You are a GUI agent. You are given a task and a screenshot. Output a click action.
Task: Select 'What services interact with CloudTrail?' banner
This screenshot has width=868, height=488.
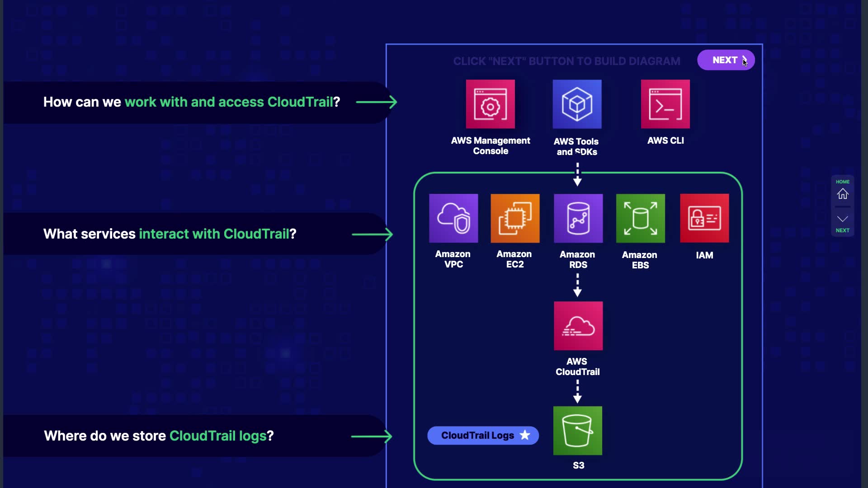coord(170,234)
